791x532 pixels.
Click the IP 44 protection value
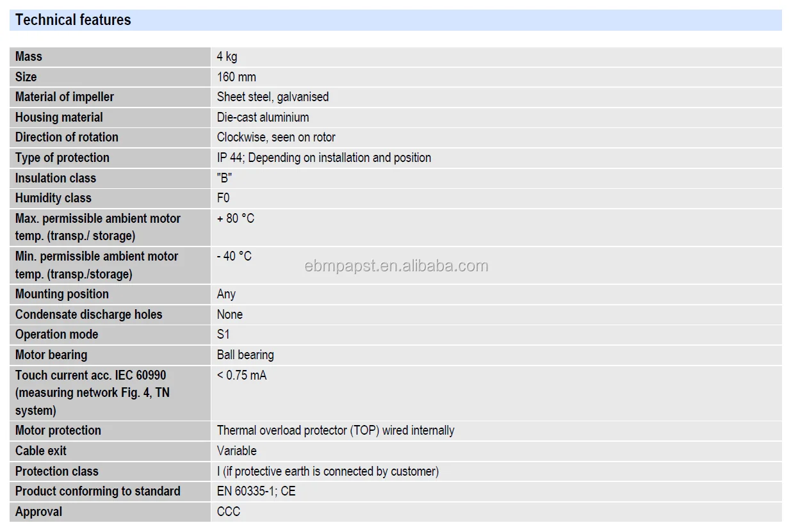(323, 157)
